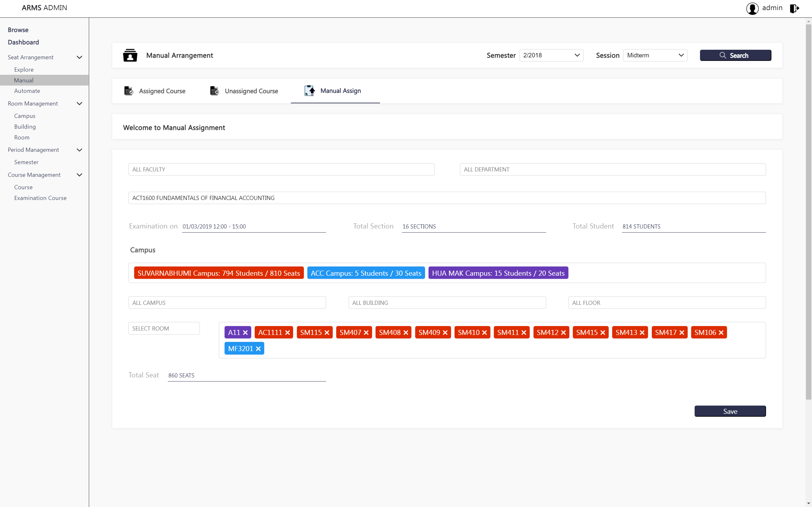Open the ALL BUILDING filter field

447,302
